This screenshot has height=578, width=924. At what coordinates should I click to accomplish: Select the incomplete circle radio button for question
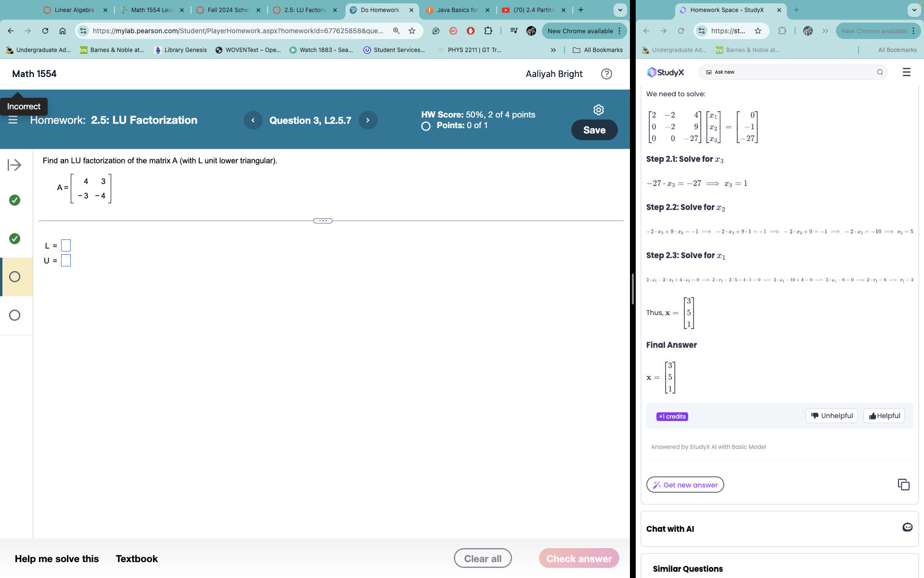[14, 276]
